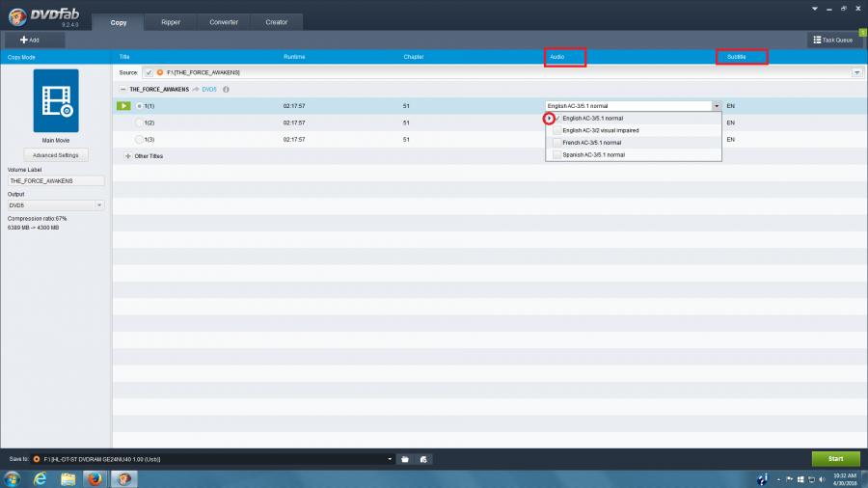
Task: Expand the Other Titles section
Action: 127,155
